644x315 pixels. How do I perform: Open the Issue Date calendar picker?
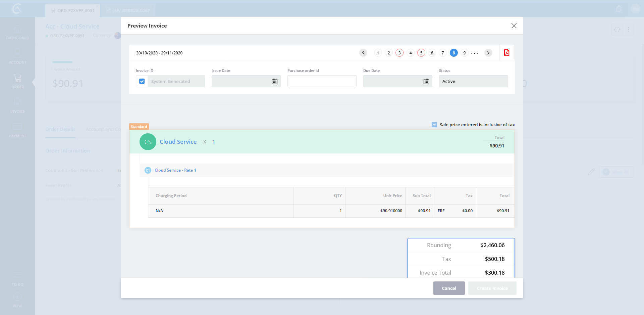click(274, 81)
